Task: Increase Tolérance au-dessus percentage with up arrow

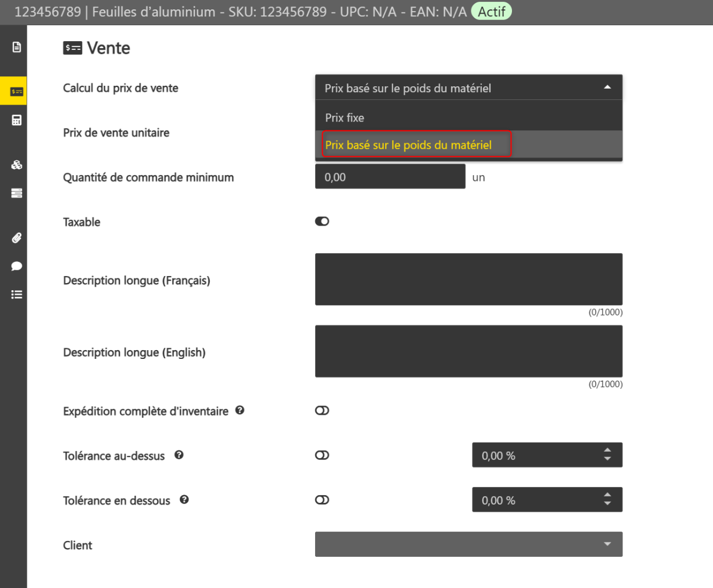Action: (607, 451)
